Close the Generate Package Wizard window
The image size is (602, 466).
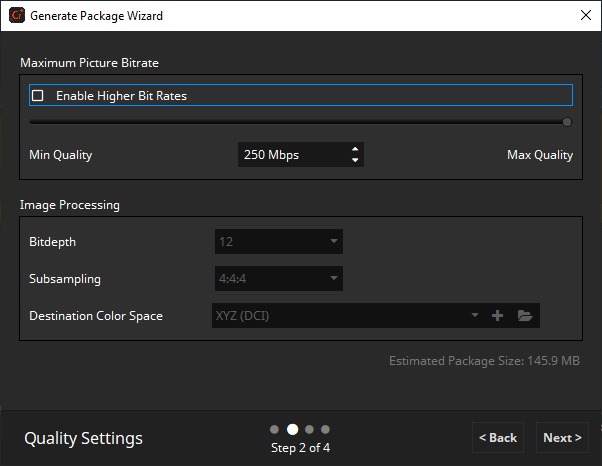584,16
